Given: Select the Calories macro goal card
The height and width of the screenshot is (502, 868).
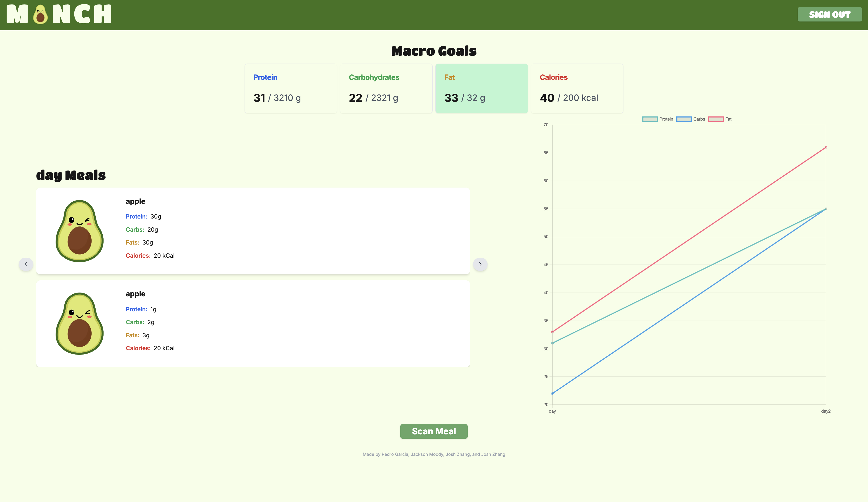Looking at the screenshot, I should (x=577, y=88).
